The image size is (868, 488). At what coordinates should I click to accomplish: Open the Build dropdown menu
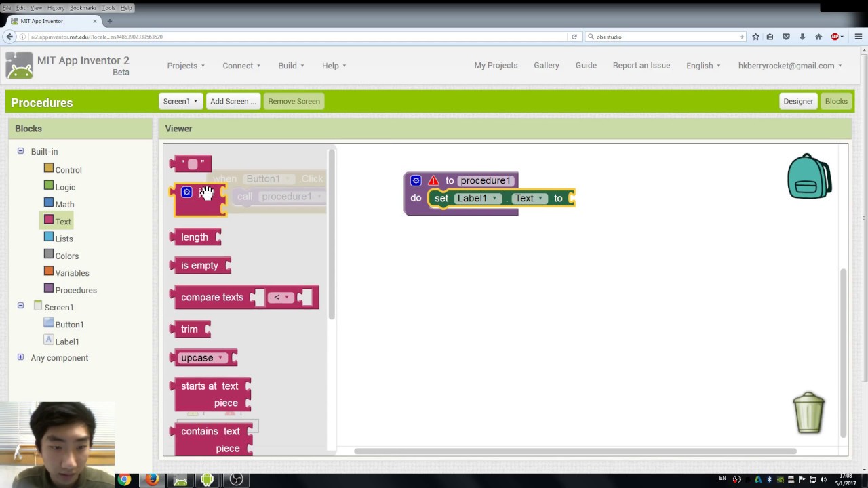[x=291, y=66]
